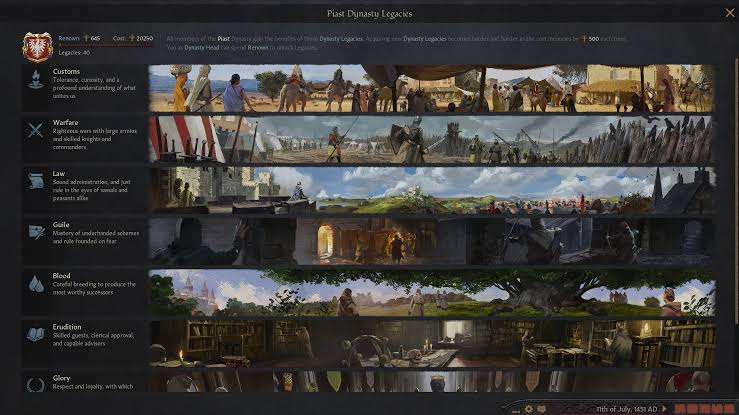
Task: Click the Customs legacy title
Action: [66, 72]
